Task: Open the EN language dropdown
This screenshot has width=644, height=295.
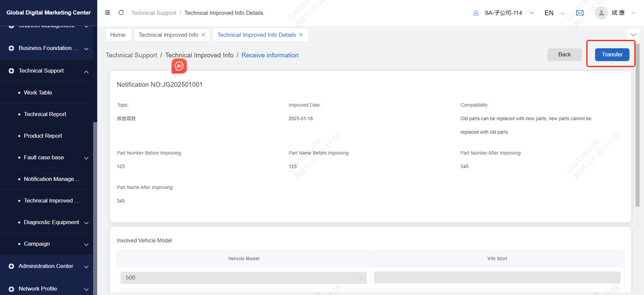Action: [554, 13]
